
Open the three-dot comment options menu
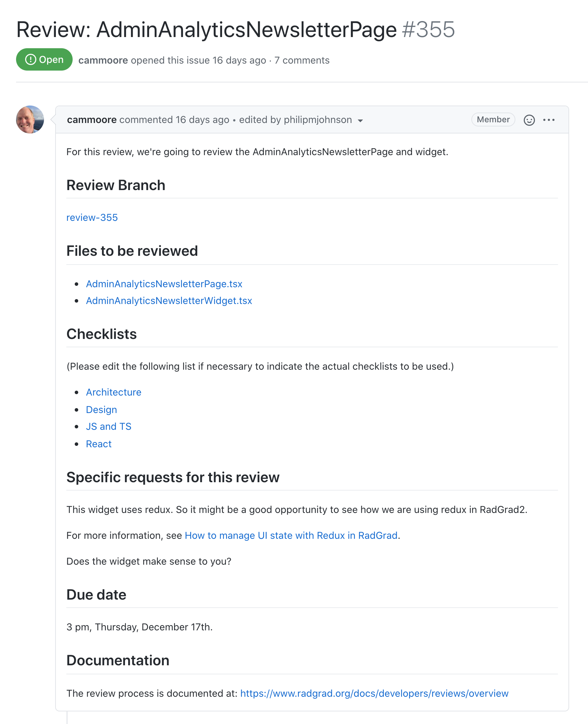click(x=549, y=120)
